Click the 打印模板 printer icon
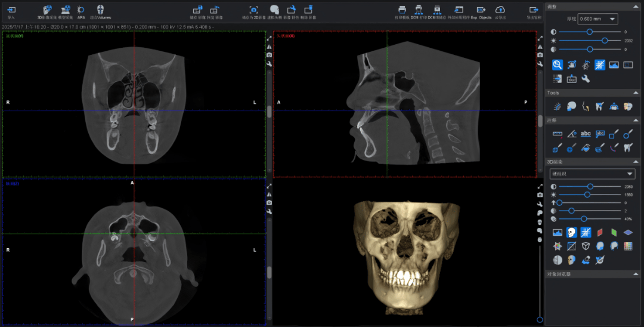 pyautogui.click(x=402, y=10)
